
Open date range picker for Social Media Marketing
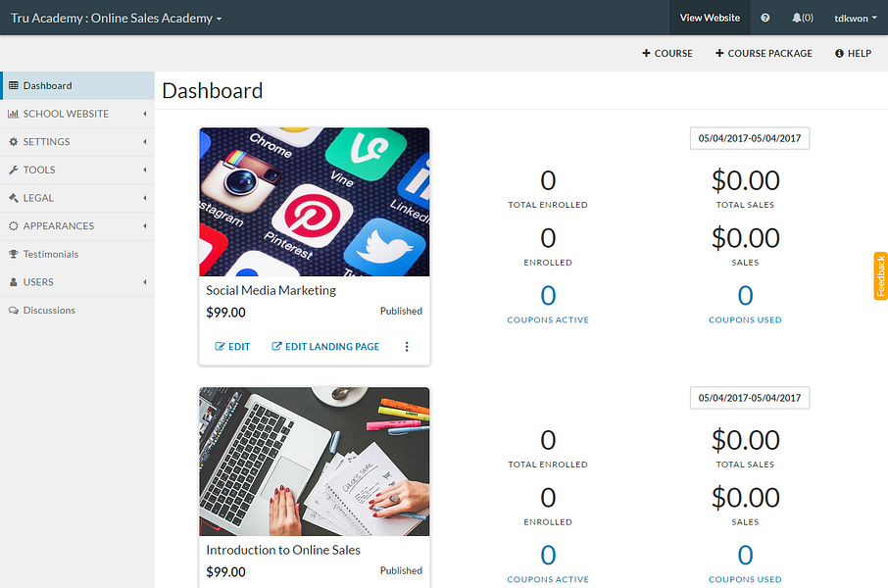[750, 138]
